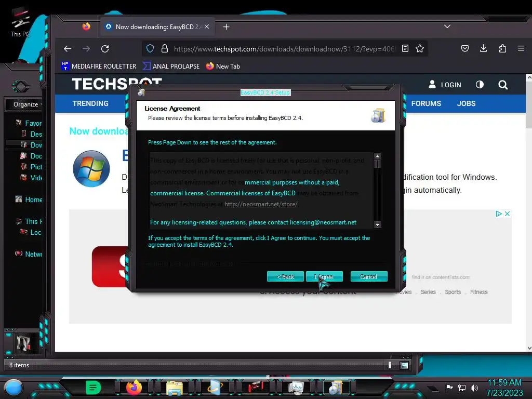Click the I Agree button in EasyBCD setup

[324, 276]
